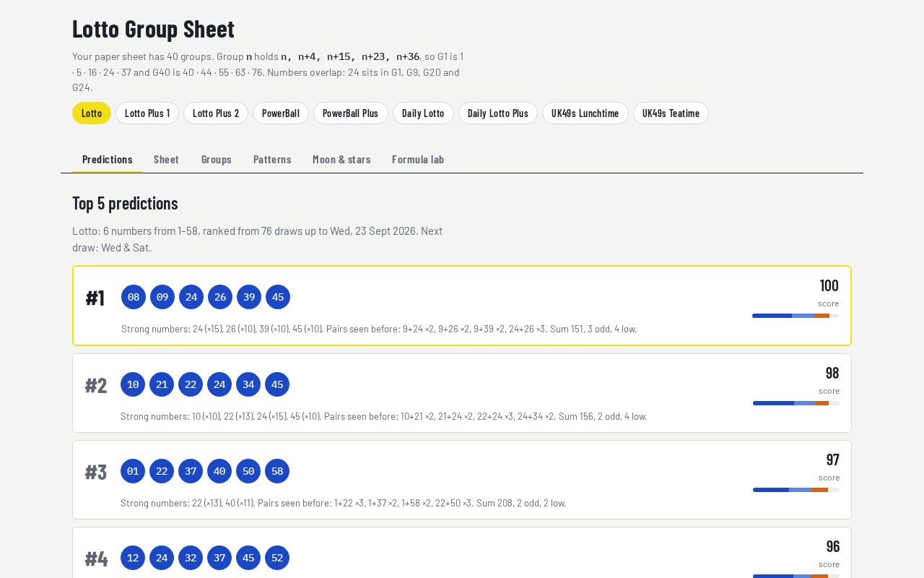924x578 pixels.
Task: Click ball 08 in prediction #1
Action: coord(134,297)
